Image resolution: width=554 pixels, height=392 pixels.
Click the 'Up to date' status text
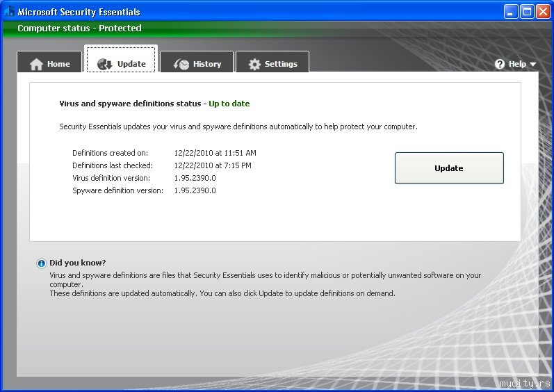point(229,104)
